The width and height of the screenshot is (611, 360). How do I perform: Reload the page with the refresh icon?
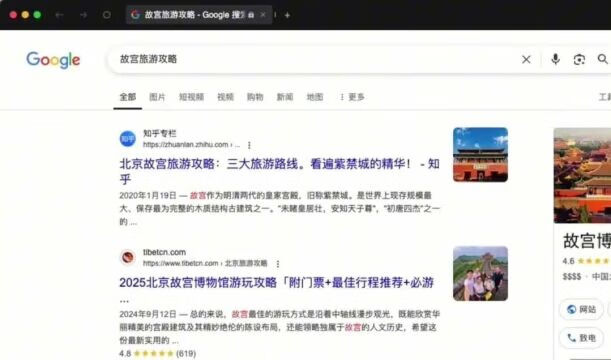(106, 15)
